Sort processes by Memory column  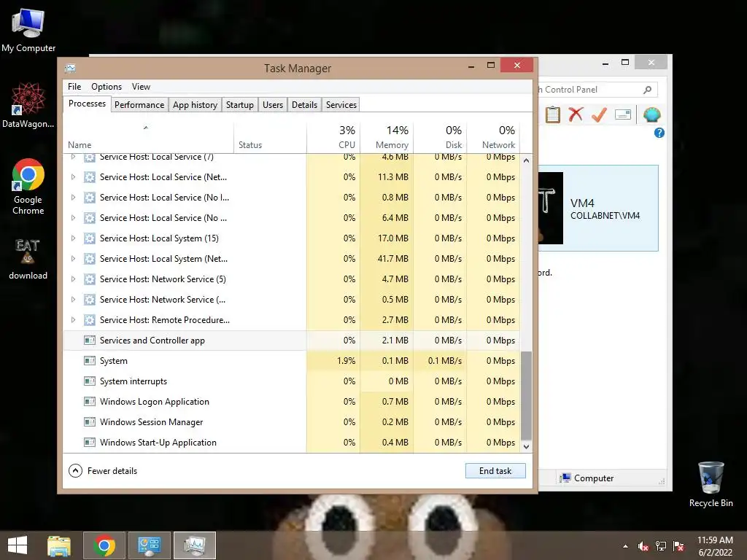pos(387,137)
